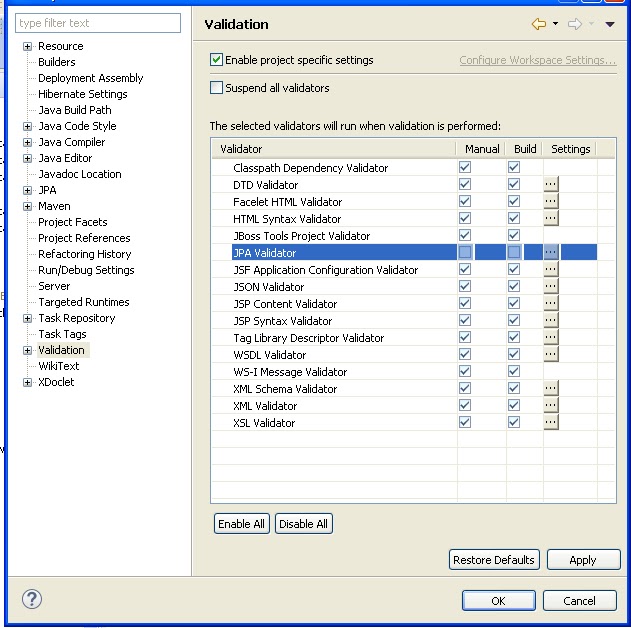Viewport: 631px width, 628px height.
Task: Expand the Maven tree node
Action: (x=28, y=206)
